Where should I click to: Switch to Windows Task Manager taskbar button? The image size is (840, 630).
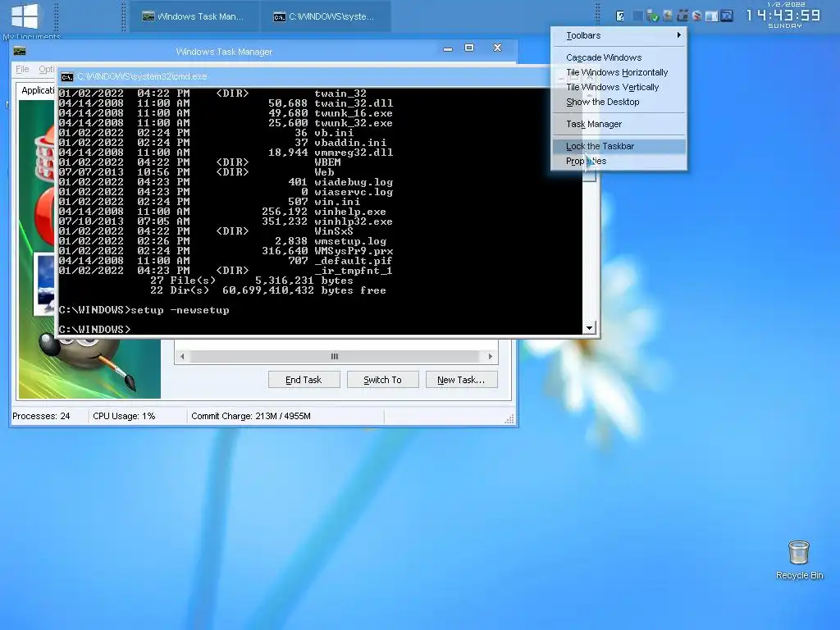194,16
